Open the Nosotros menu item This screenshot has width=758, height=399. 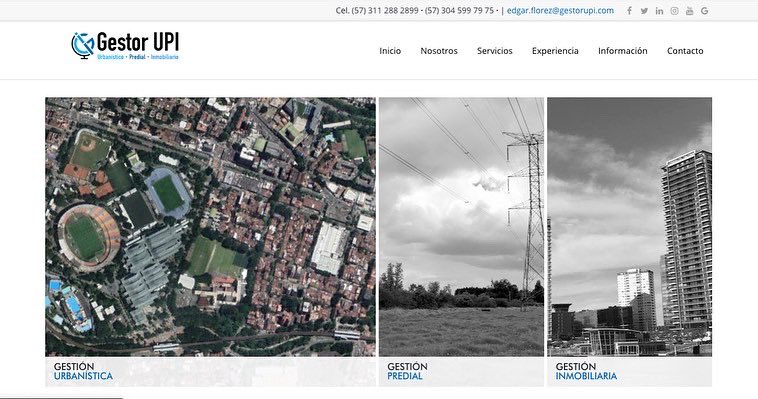point(439,51)
